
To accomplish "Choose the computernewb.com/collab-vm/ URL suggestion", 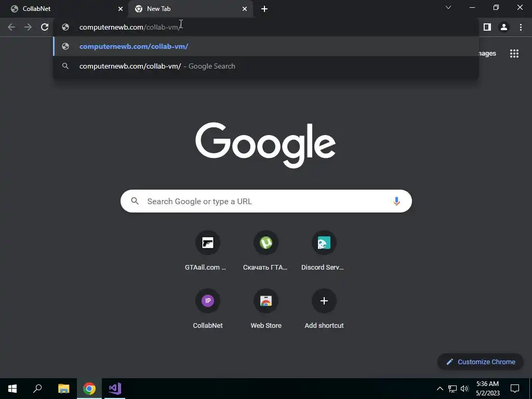I will (x=266, y=46).
